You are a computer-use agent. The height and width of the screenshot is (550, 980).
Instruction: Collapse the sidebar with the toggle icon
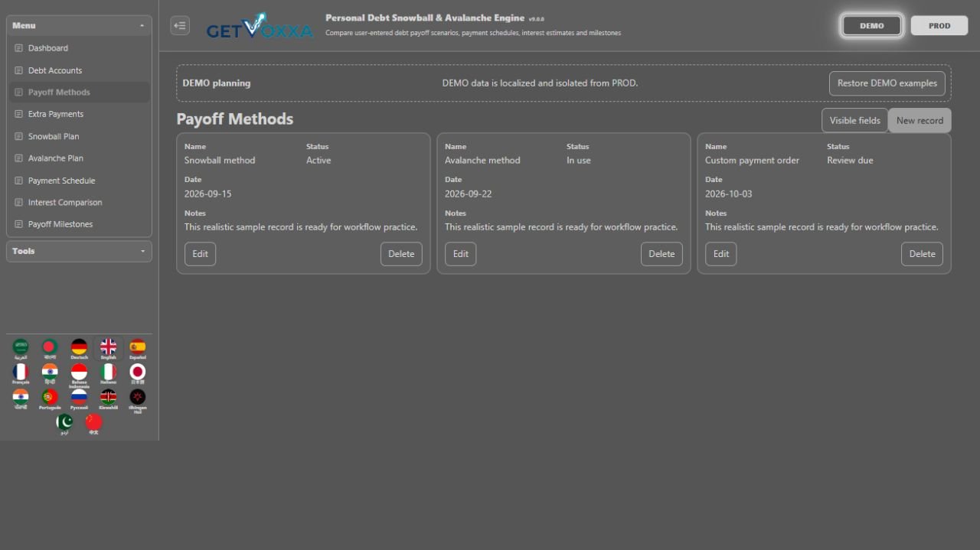(180, 25)
